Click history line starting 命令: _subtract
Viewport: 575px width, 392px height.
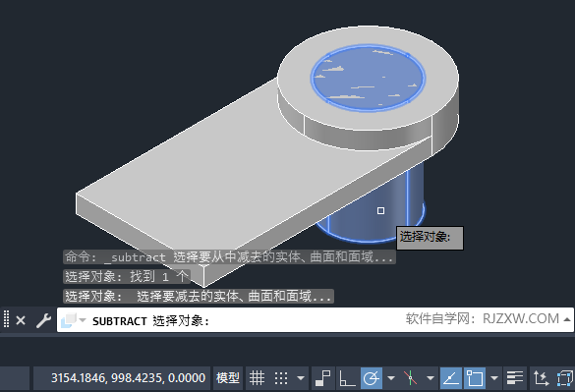pos(229,257)
